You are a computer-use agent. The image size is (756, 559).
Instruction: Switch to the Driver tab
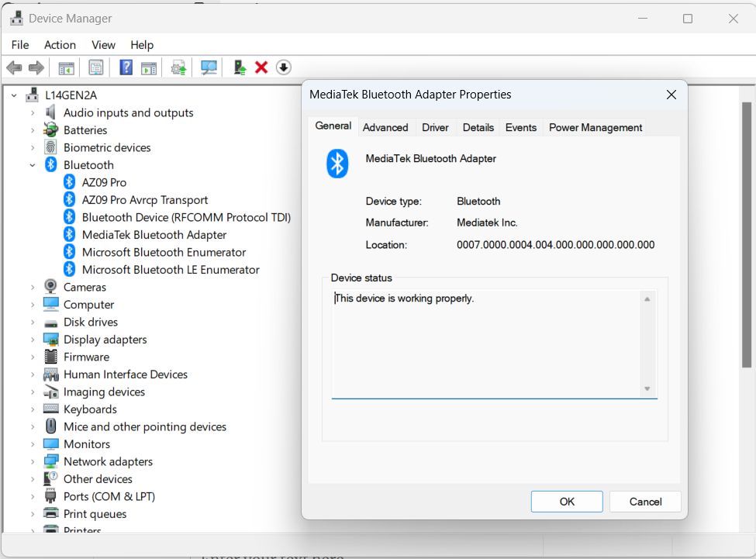[x=435, y=127]
